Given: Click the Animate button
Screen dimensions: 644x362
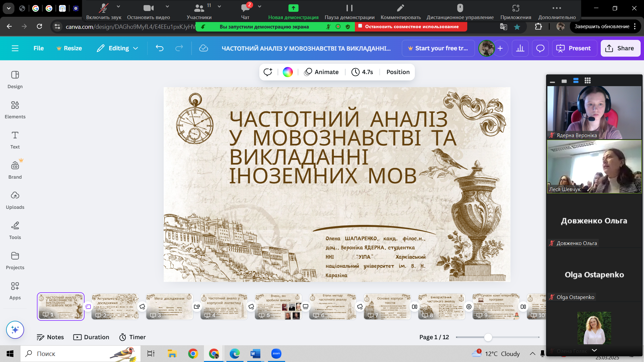Looking at the screenshot, I should pos(322,72).
